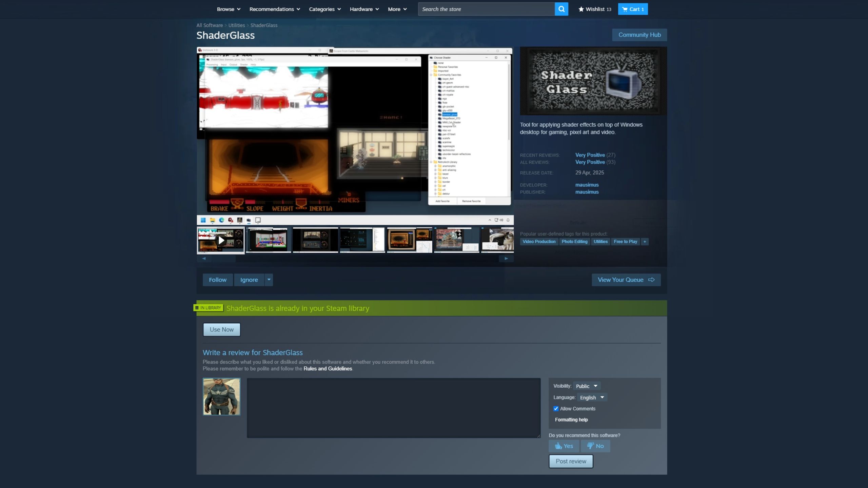Click the Follow button
868x488 pixels.
pyautogui.click(x=218, y=280)
